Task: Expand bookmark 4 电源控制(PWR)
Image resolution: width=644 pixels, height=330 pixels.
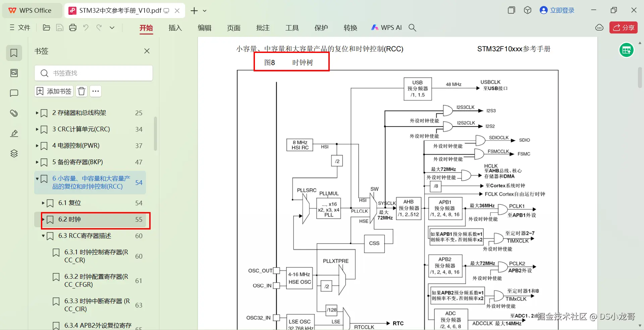Action: [x=37, y=146]
